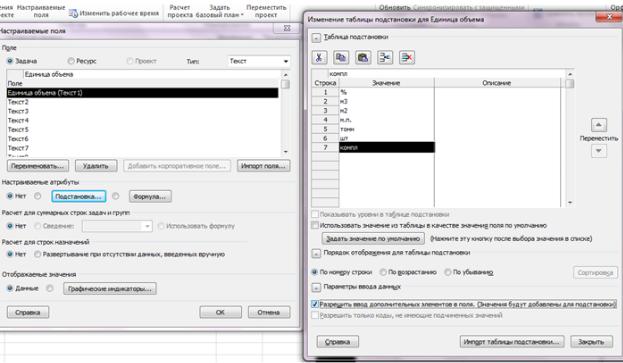The width and height of the screenshot is (623, 363).
Task: Open the 'Задать базовый план' dropdown
Action: [x=219, y=11]
